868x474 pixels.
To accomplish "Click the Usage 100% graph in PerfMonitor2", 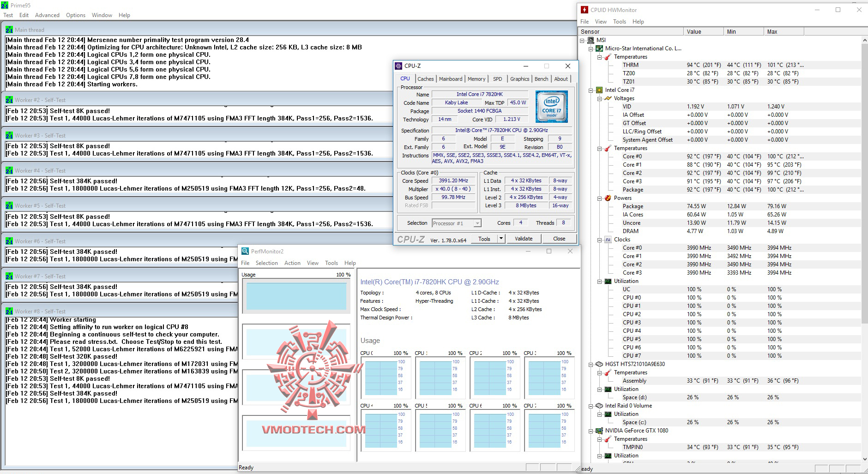I will click(296, 296).
